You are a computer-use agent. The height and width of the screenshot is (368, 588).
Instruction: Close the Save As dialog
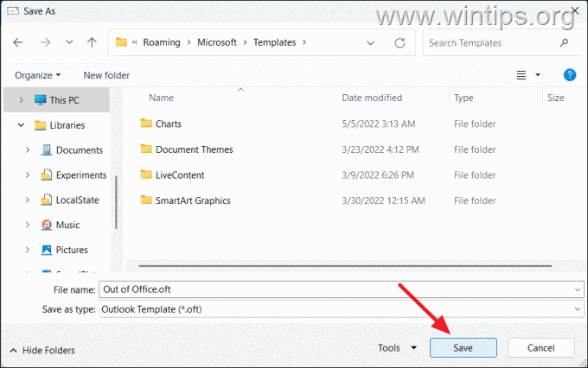[x=575, y=10]
